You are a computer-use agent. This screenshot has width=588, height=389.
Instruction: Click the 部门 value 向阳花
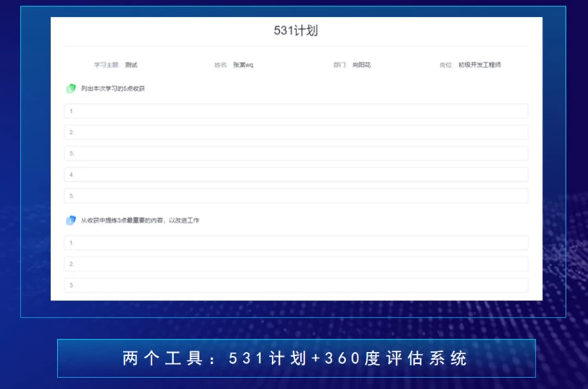point(361,65)
